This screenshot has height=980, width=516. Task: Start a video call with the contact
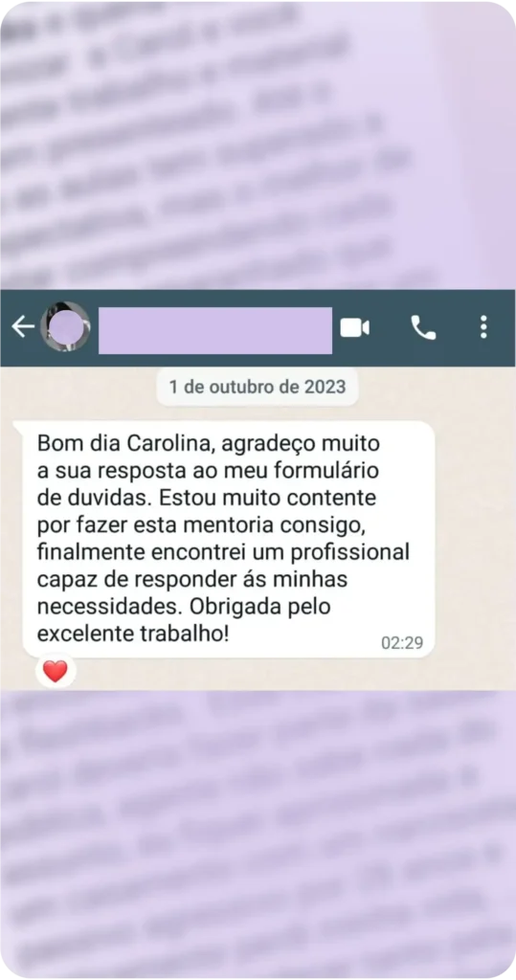tap(354, 327)
